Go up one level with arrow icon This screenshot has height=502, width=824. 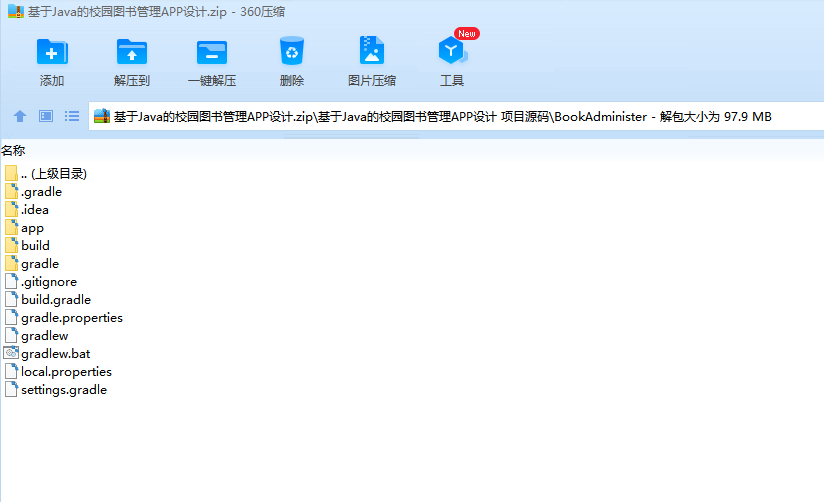click(20, 116)
